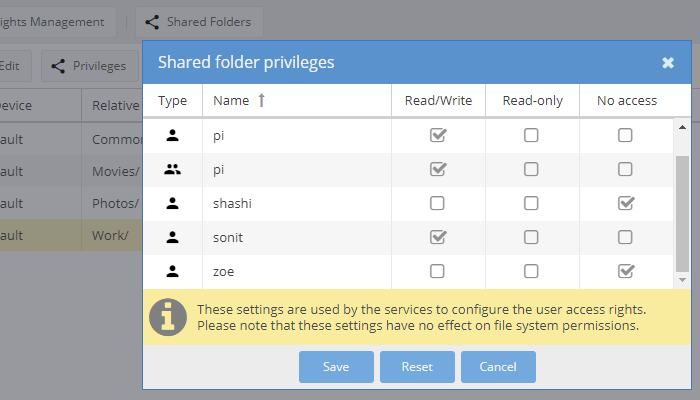Click the Read/Write column header

pos(438,100)
